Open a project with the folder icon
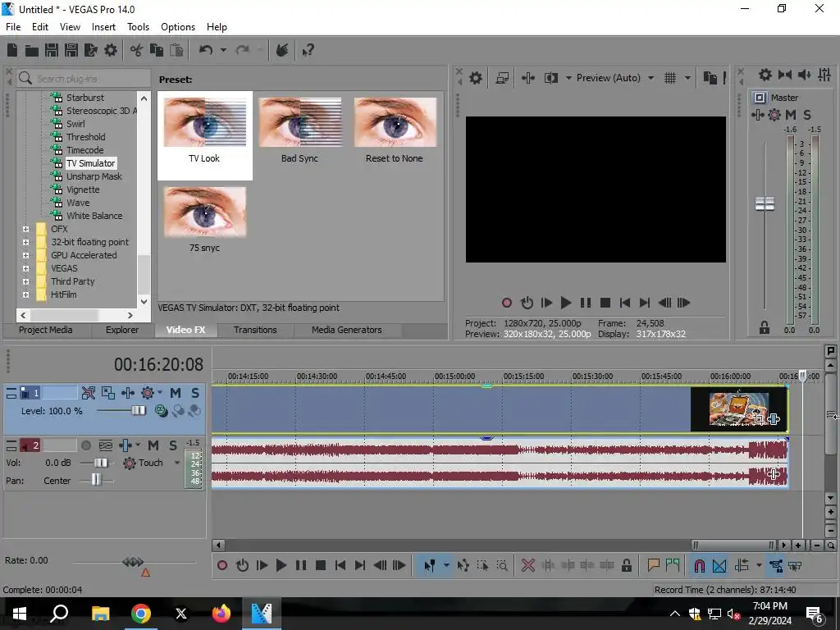Image resolution: width=840 pixels, height=630 pixels. coord(32,50)
